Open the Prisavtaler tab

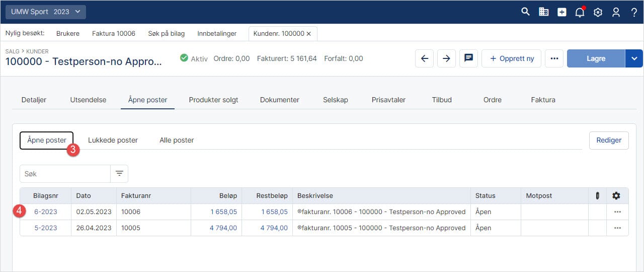pos(388,100)
